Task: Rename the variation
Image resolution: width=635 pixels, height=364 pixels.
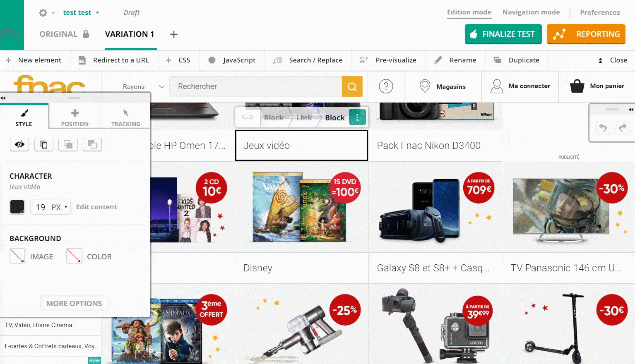Action: click(455, 60)
